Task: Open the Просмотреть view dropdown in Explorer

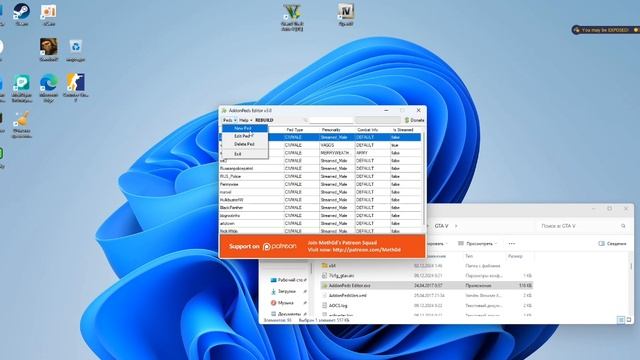Action: 477,244
